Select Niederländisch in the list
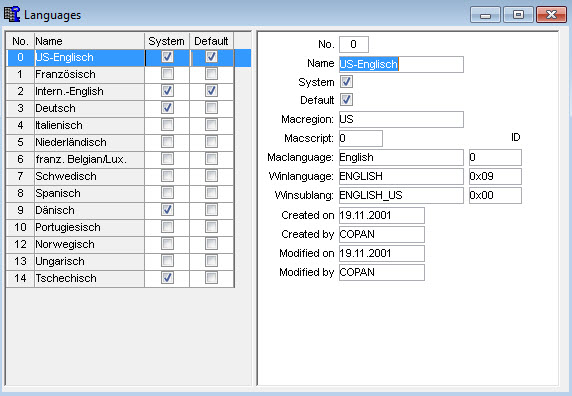Image resolution: width=572 pixels, height=396 pixels. [89, 142]
